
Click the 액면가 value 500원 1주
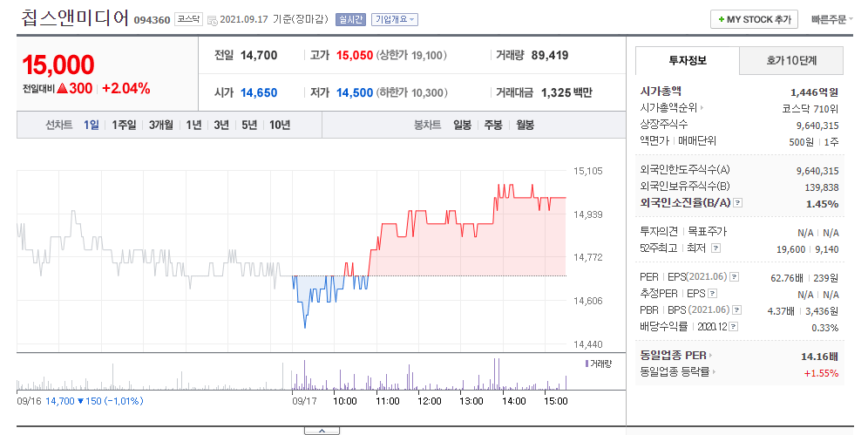814,142
